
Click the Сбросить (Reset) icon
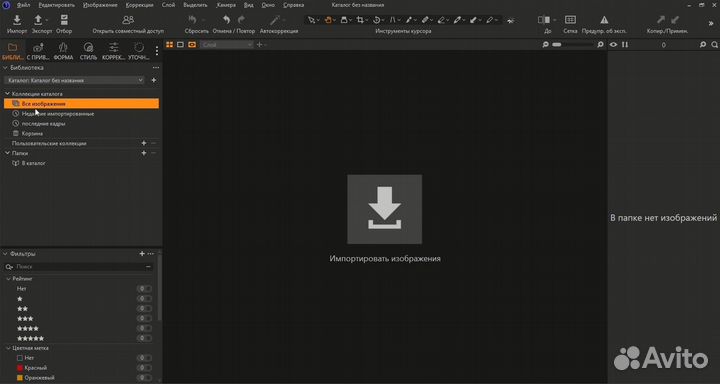point(193,20)
